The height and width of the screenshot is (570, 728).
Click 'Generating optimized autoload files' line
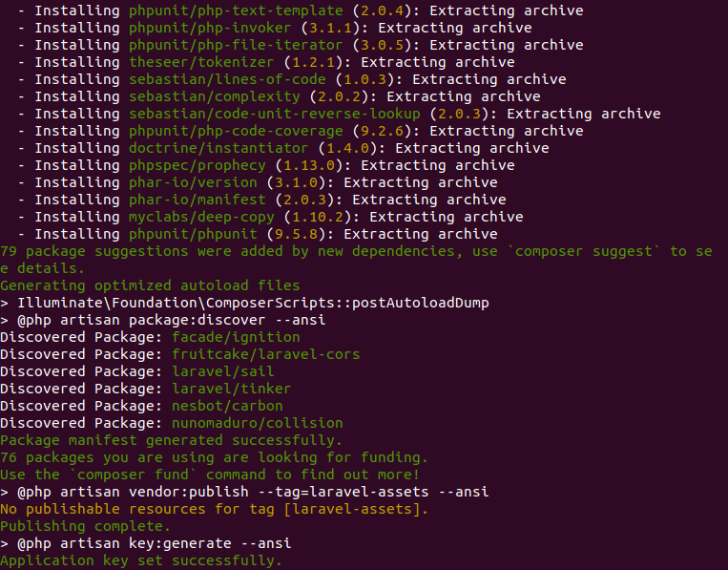150,285
